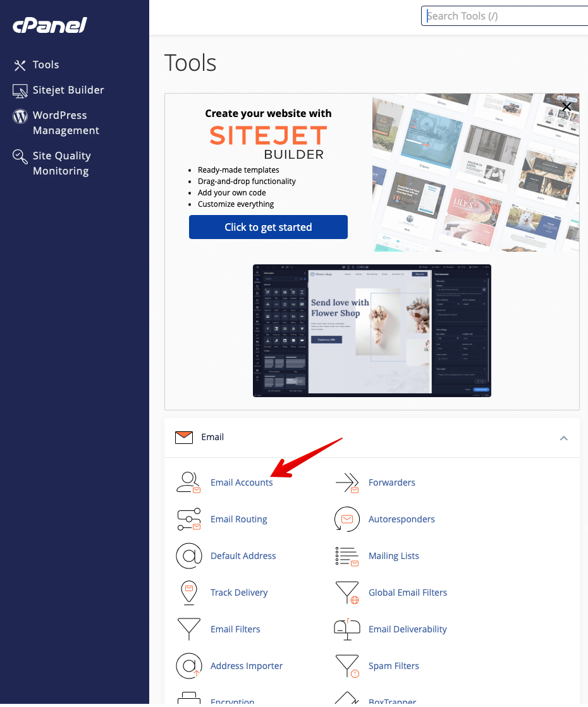This screenshot has height=707, width=588.
Task: Click the Spam Filters funnel icon
Action: [346, 667]
